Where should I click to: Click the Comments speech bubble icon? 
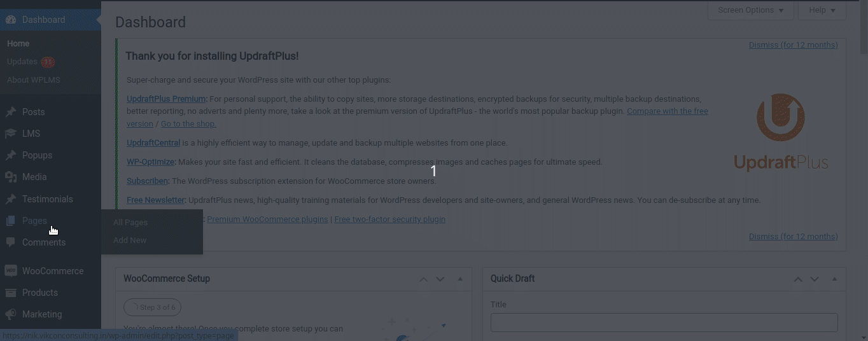coord(11,242)
